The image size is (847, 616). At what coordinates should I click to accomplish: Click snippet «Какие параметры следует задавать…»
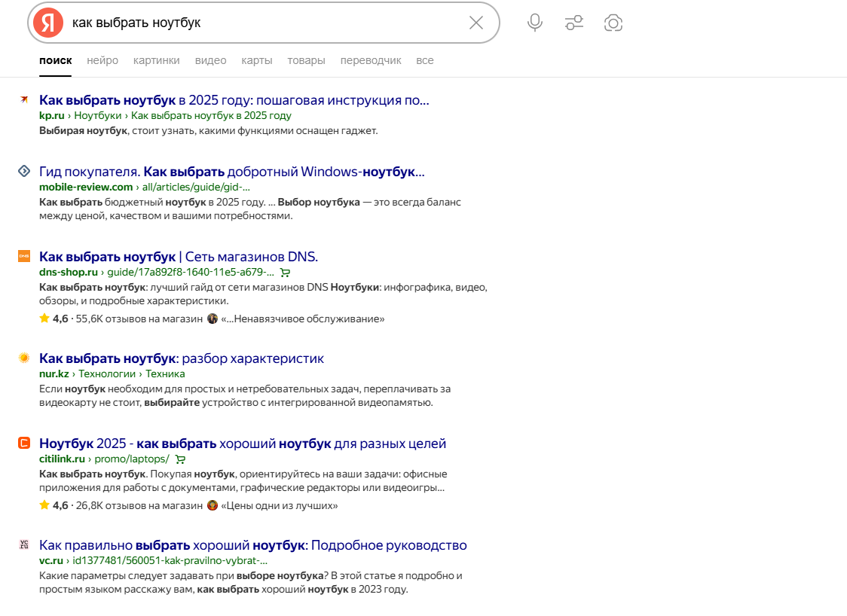(251, 583)
